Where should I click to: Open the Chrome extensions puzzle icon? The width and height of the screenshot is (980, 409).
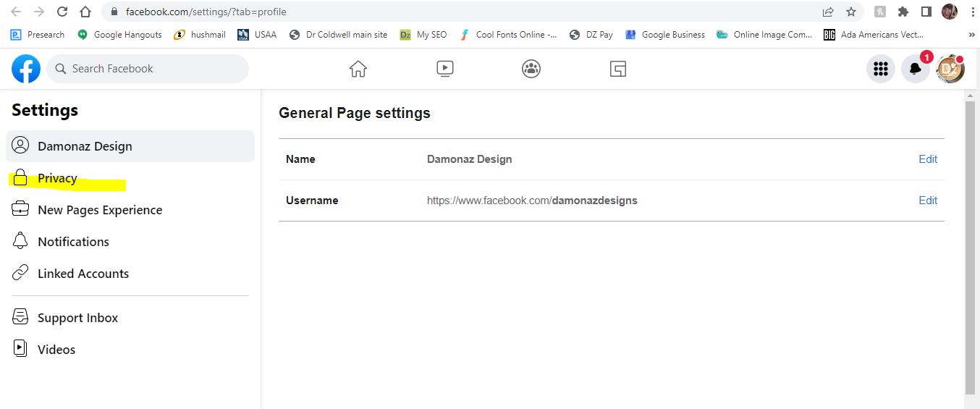pyautogui.click(x=903, y=12)
